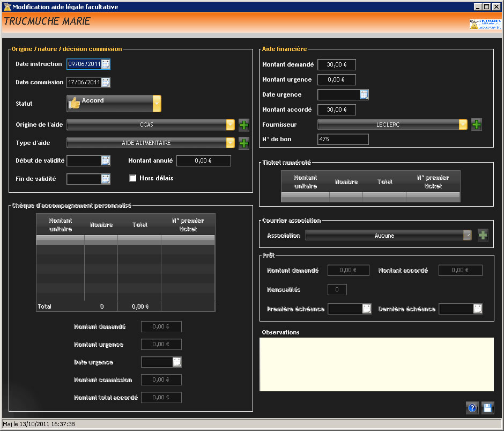The image size is (504, 431).
Task: Open calendar for Date instruction field
Action: pos(106,64)
